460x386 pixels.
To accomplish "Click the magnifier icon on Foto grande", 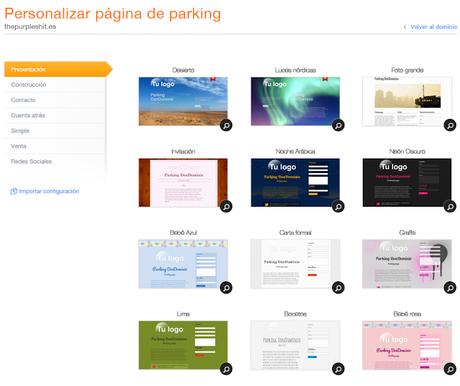I will click(x=450, y=125).
